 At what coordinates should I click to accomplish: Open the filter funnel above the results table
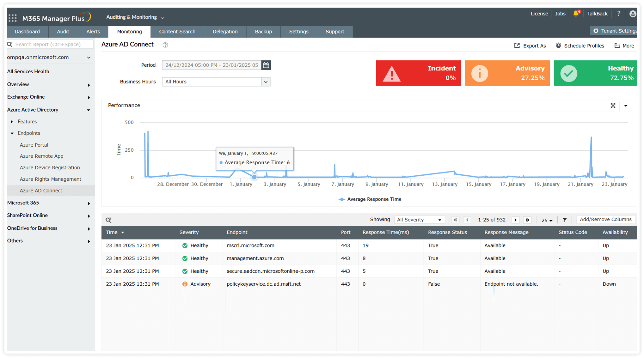565,220
